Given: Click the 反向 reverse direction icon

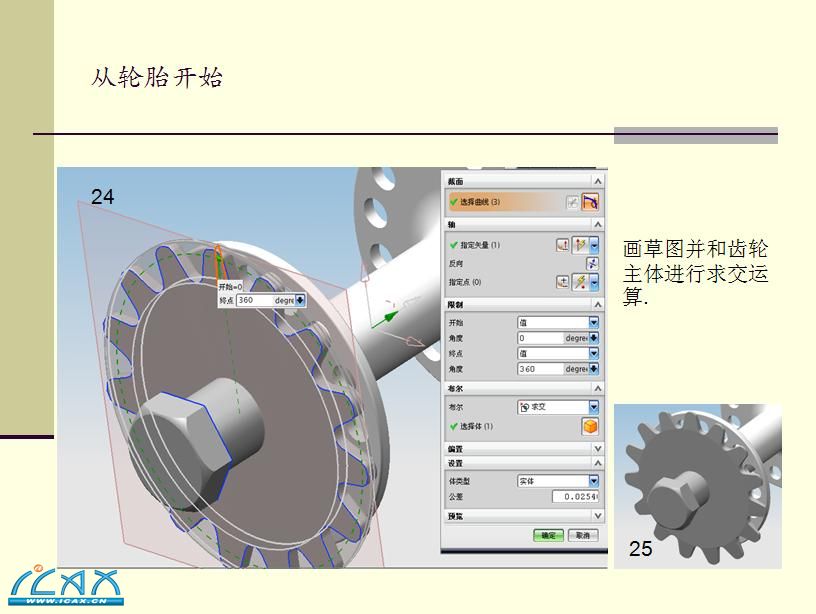Looking at the screenshot, I should 592,263.
